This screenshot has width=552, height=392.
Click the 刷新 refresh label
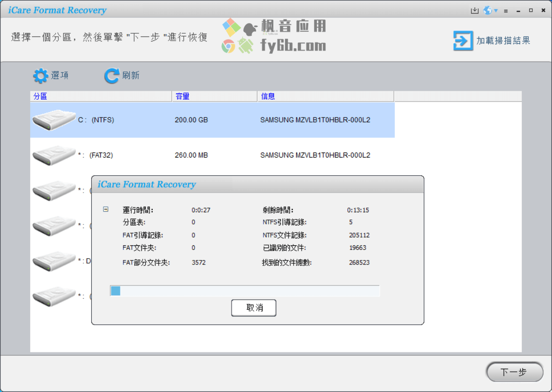(131, 76)
